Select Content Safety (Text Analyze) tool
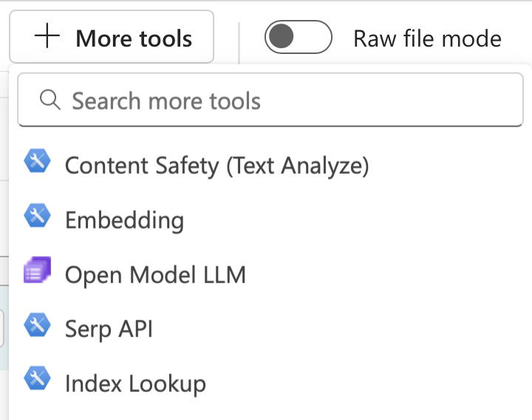 point(270,166)
